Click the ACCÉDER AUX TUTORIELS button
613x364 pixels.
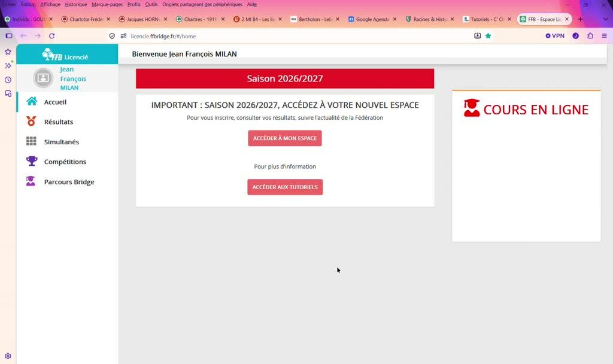coord(285,187)
